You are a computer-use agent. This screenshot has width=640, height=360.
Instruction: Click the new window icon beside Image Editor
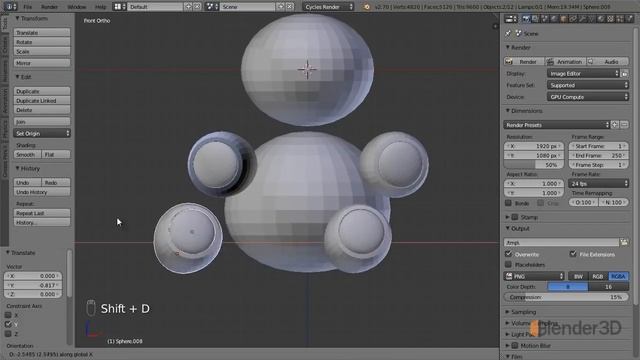click(624, 73)
